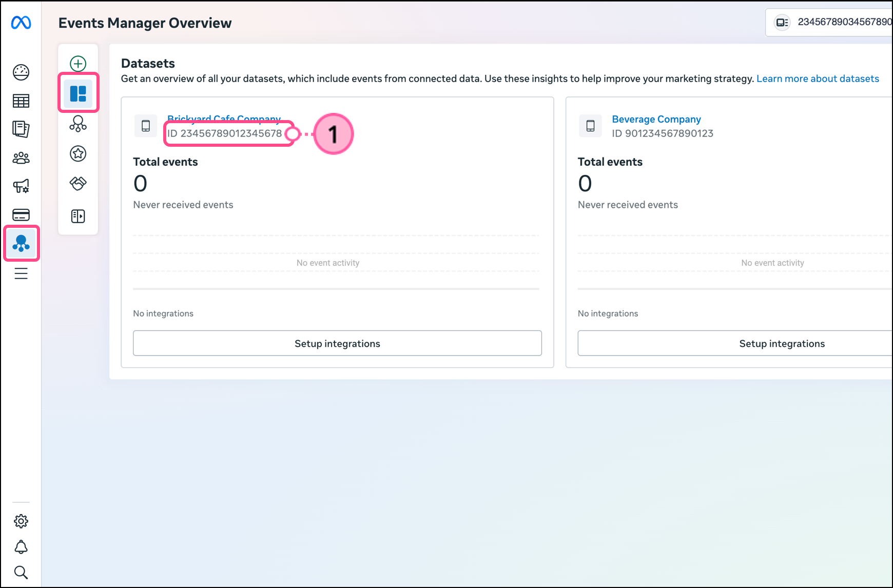
Task: Click the Meta logo icon
Action: click(x=21, y=23)
